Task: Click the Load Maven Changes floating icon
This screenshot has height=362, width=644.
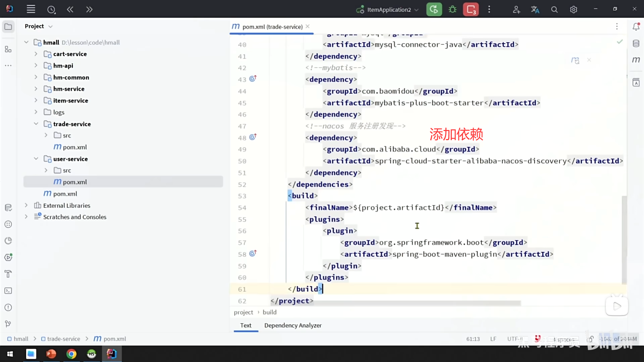Action: (575, 60)
